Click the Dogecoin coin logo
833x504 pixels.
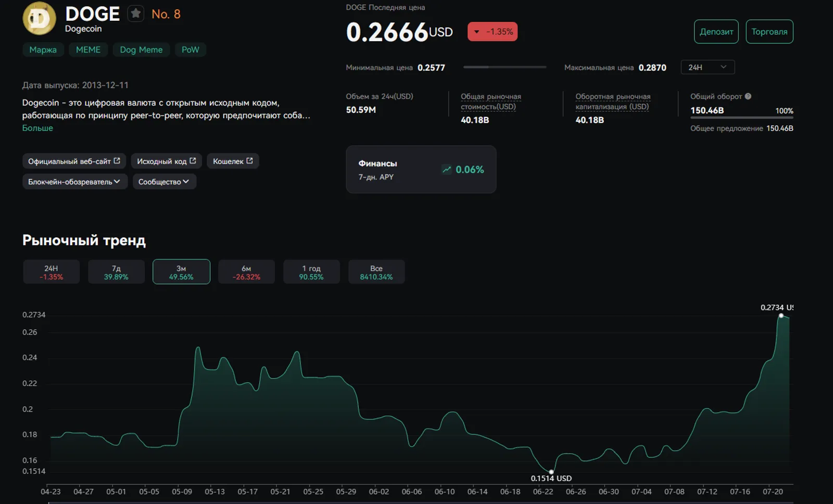tap(39, 18)
